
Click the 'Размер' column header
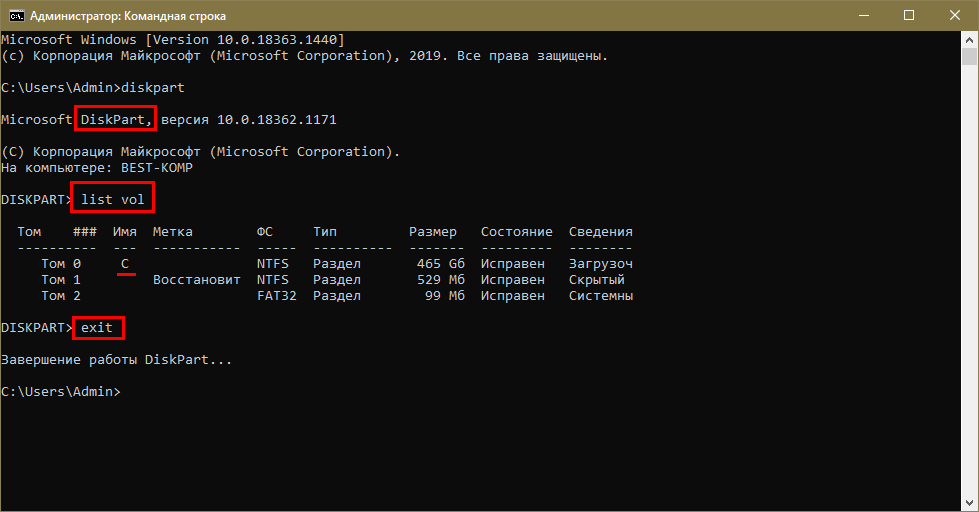point(432,232)
